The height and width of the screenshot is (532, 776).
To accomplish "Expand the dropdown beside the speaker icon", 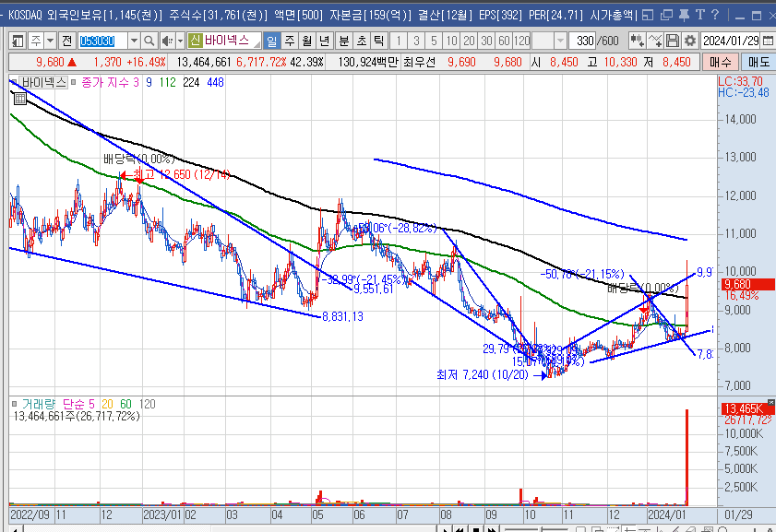I will (x=180, y=41).
